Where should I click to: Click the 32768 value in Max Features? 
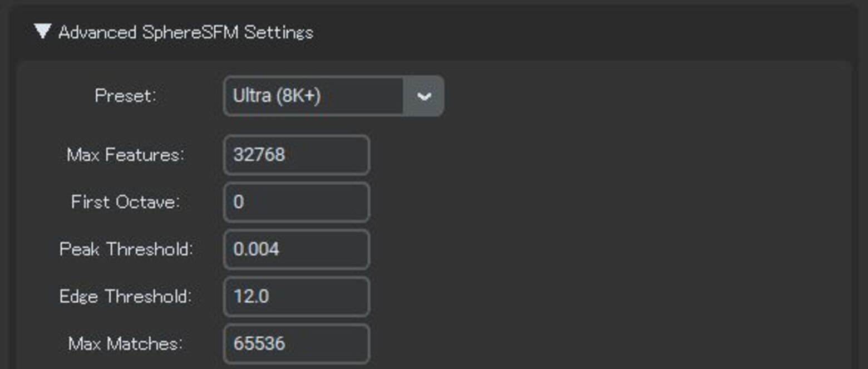pyautogui.click(x=259, y=155)
